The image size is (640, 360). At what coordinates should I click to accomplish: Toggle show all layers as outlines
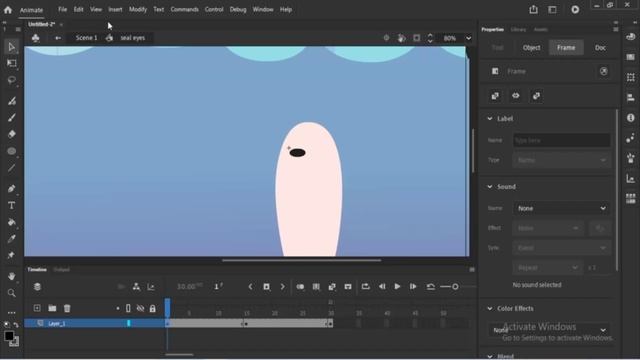(128, 309)
